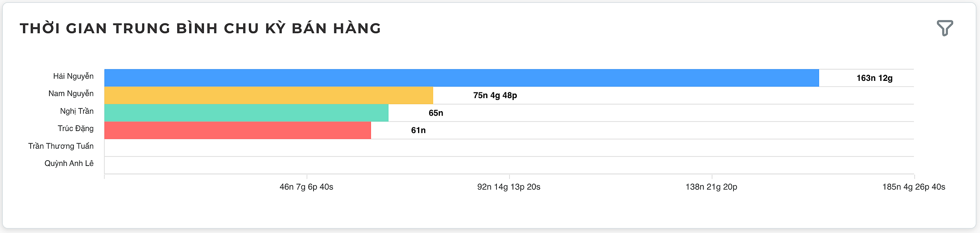Click the Quỳnh Anh Lê label
The image size is (980, 233).
(69, 163)
